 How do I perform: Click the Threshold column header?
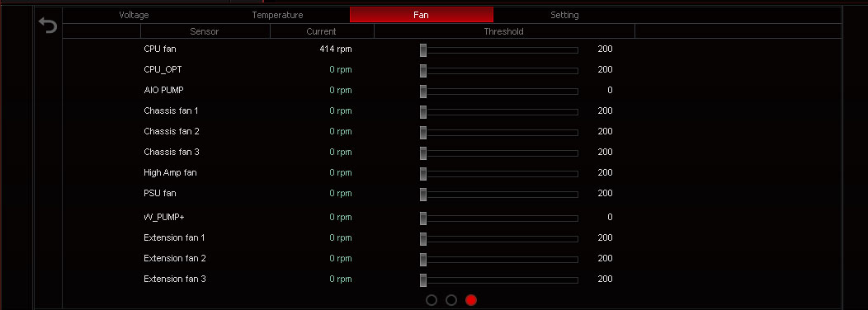coord(504,31)
